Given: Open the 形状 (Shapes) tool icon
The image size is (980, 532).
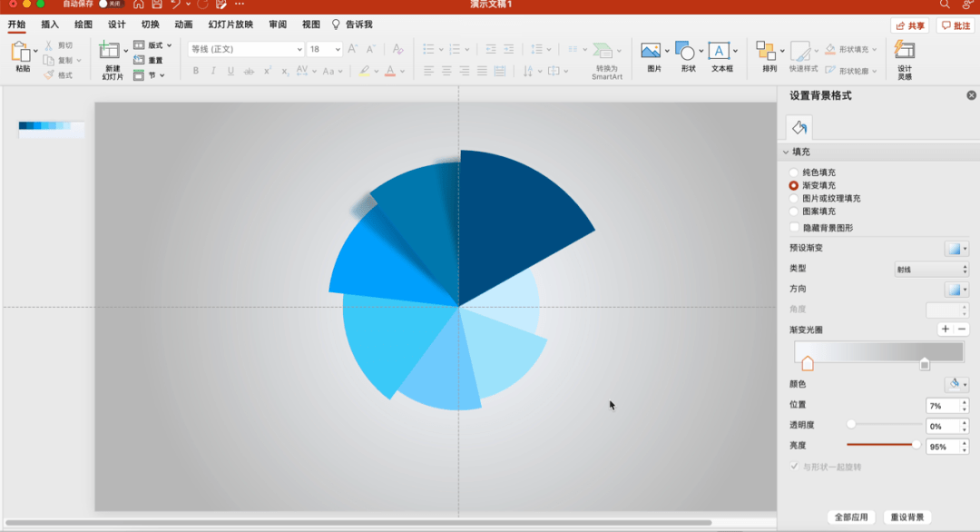Looking at the screenshot, I should [685, 51].
